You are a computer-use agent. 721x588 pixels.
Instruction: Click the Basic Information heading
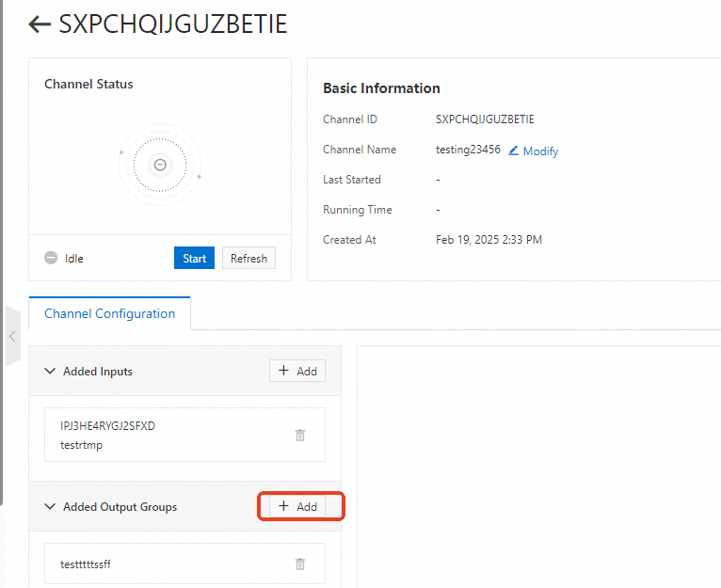click(x=381, y=88)
